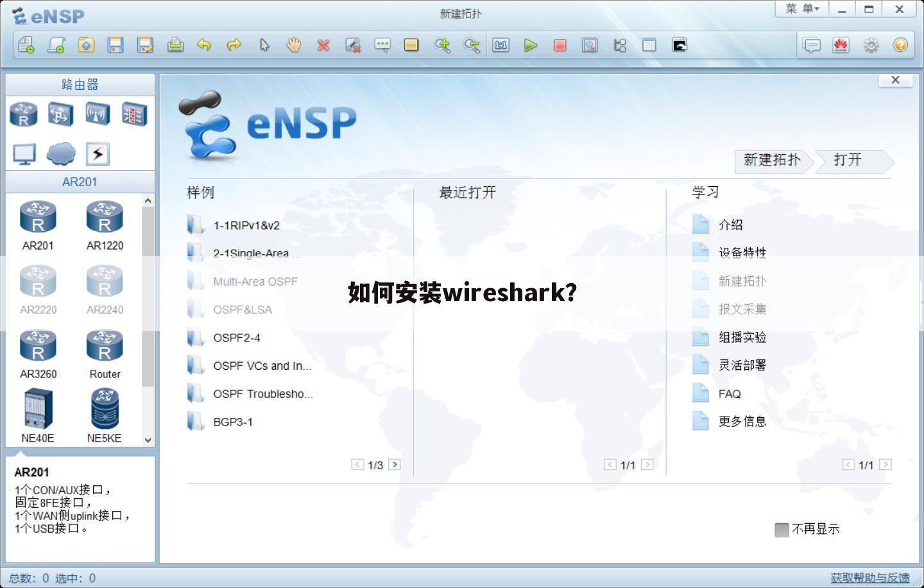Click the 获取帮助与反馈 link
924x588 pixels.
[870, 578]
